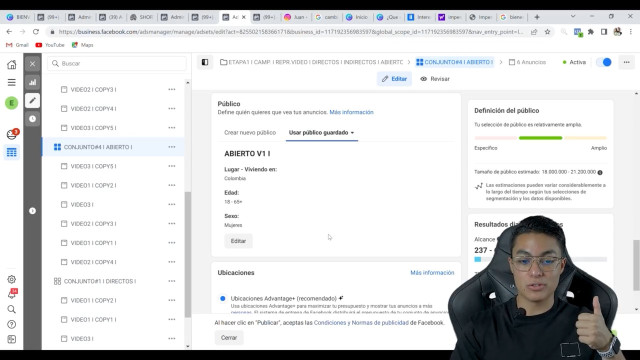Click the audience size info icon

(600, 173)
